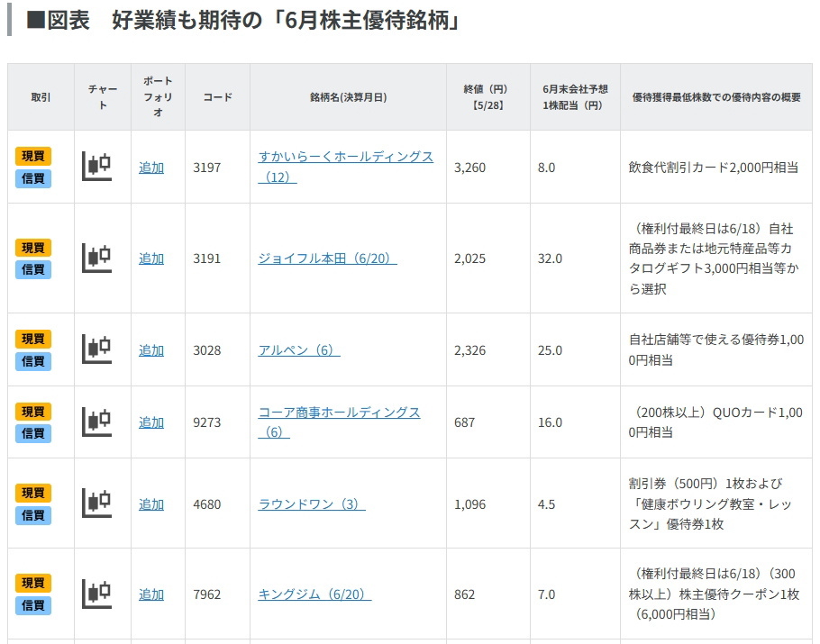Add code 9273 to portfolio via 追加
Image resolution: width=820 pixels, height=644 pixels.
[x=151, y=422]
